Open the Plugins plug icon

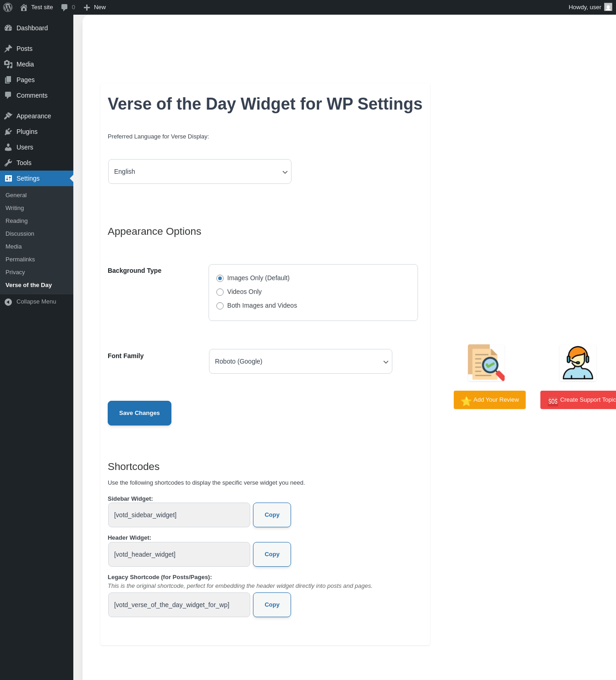coord(8,132)
